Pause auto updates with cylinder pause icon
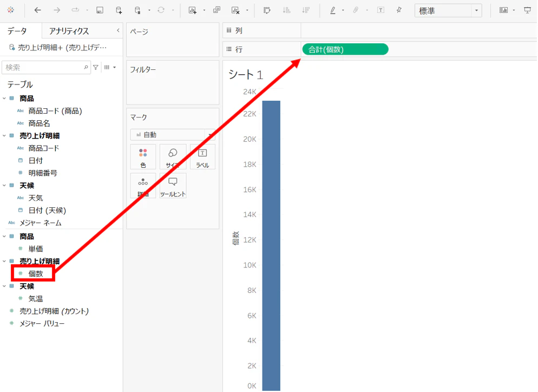538x392 pixels. (137, 10)
